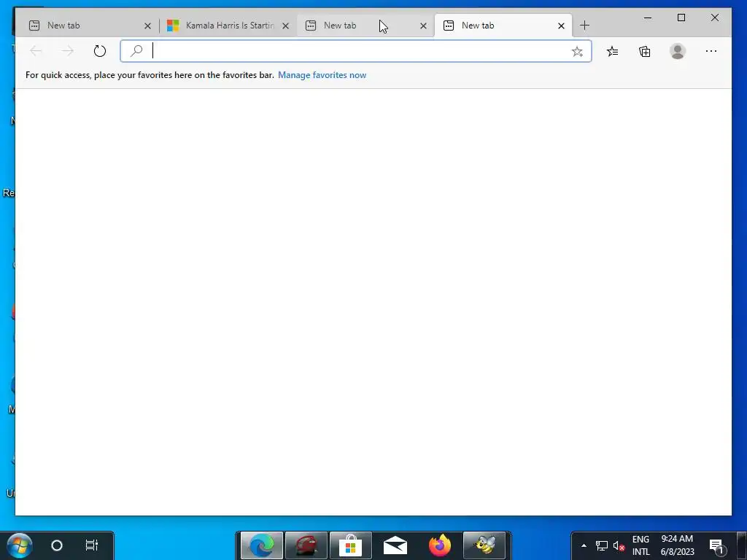Show hidden system tray icons
747x560 pixels.
pos(584,545)
